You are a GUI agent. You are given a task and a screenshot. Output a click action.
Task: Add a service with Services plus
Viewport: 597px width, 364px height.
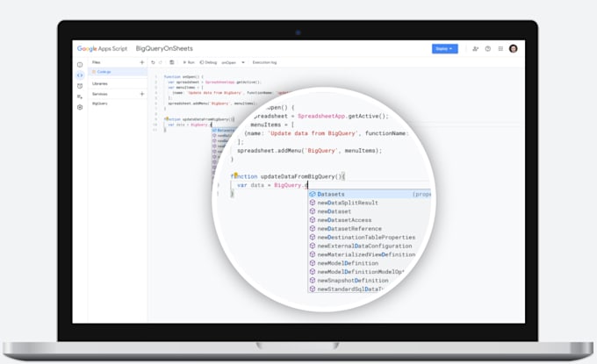coord(142,94)
